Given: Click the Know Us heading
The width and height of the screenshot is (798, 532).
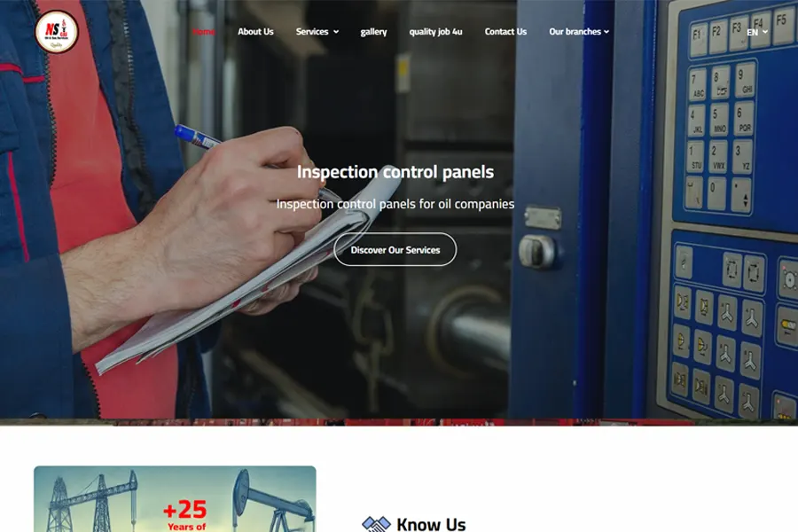Looking at the screenshot, I should click(431, 524).
